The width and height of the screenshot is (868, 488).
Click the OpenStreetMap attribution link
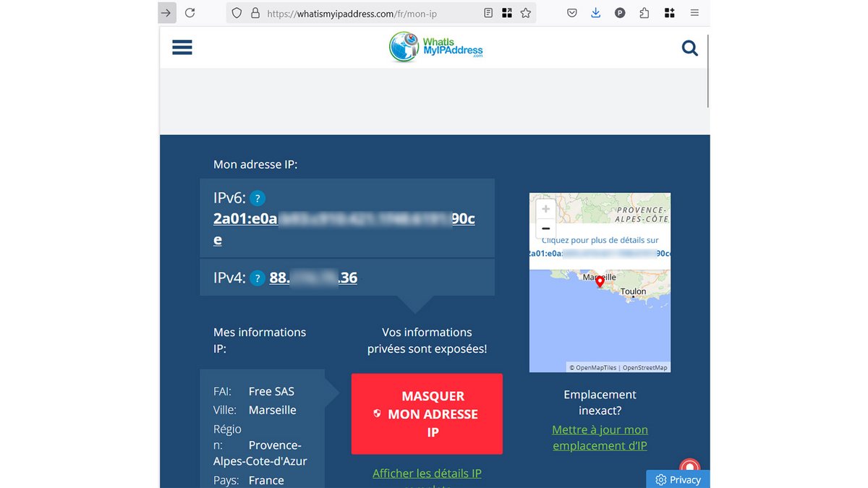click(x=645, y=368)
